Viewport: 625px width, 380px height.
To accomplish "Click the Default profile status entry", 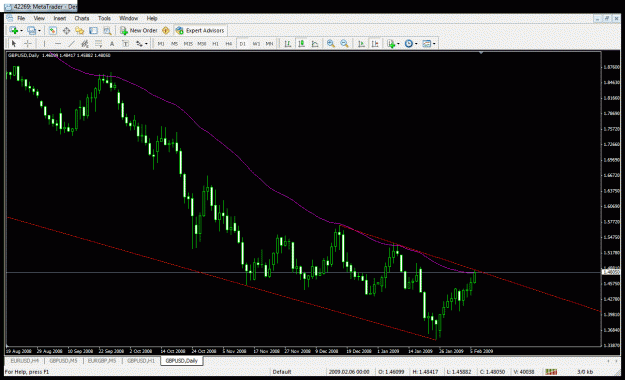I will (x=282, y=372).
